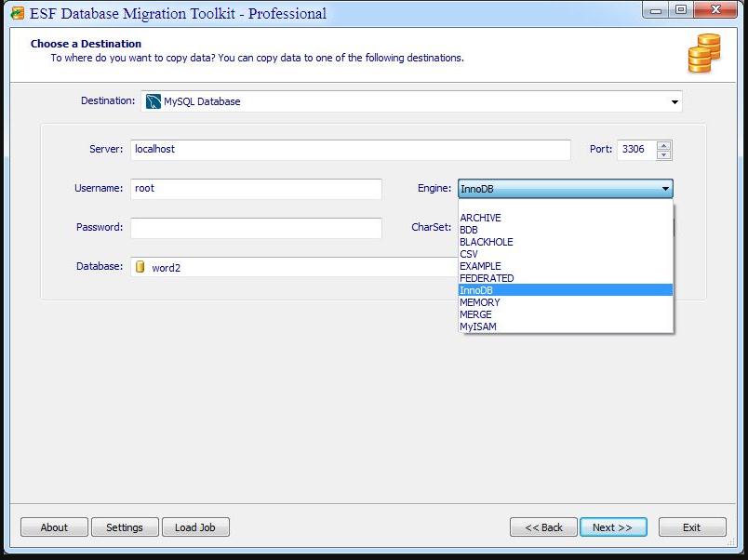Increase the Port value with up arrow
This screenshot has height=560, width=748.
[x=663, y=145]
